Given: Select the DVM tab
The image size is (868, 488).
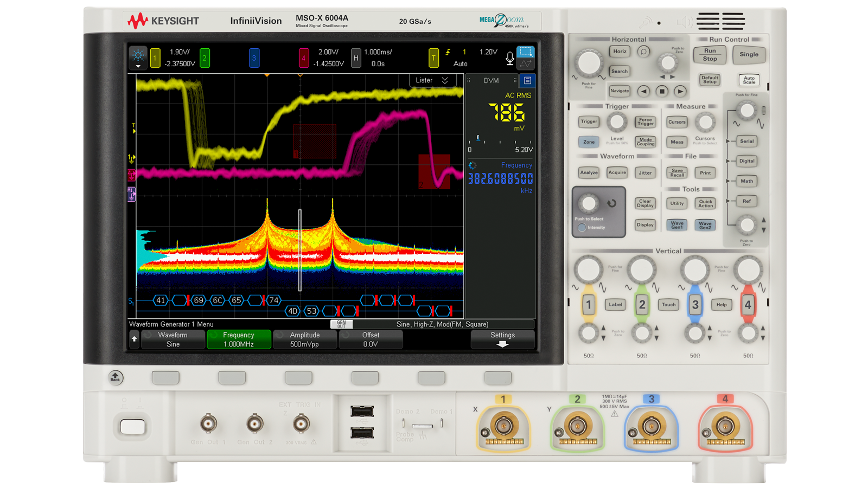Looking at the screenshot, I should tap(491, 80).
